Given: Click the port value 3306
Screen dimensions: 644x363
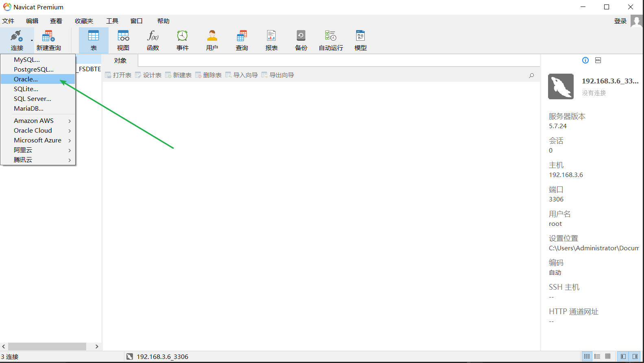Looking at the screenshot, I should (556, 199).
